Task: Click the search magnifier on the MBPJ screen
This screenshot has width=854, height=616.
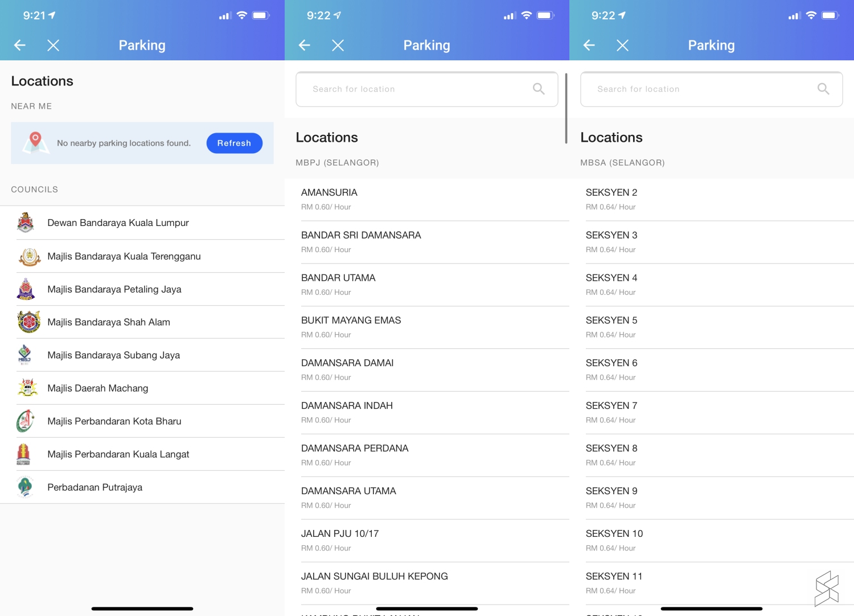Action: (538, 89)
